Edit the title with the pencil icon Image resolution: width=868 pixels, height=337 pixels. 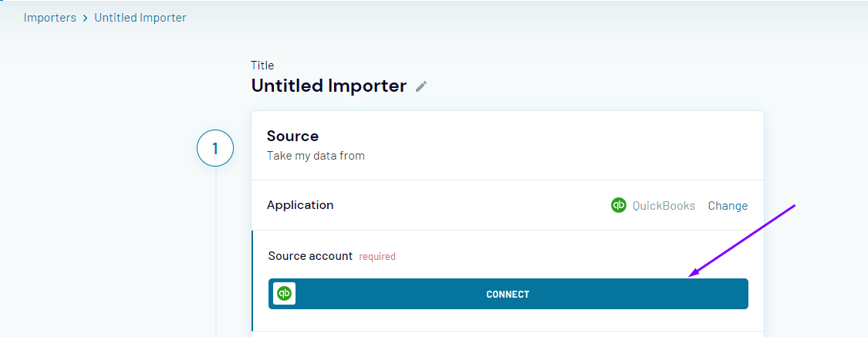(422, 86)
